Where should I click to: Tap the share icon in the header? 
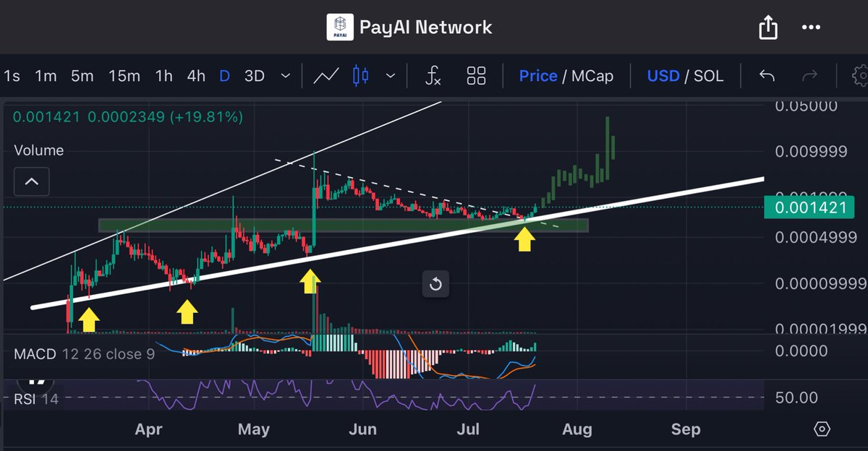point(767,28)
